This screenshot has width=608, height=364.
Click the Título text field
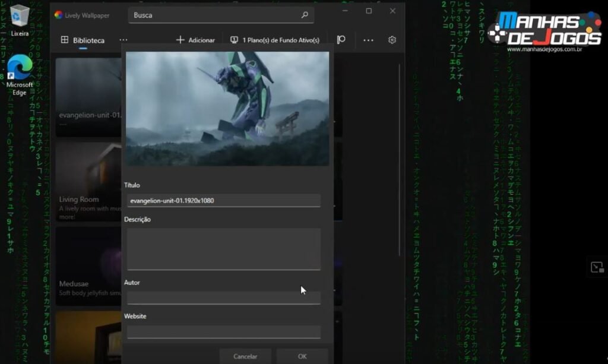coord(224,201)
